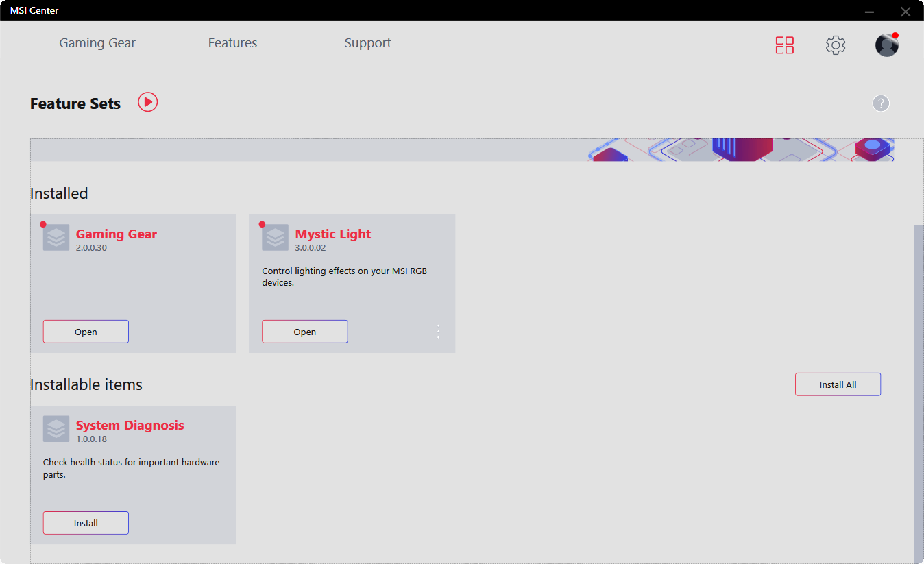Click the Gaming Gear version 2.0.0.30
Viewport: 924px width, 564px height.
click(91, 248)
